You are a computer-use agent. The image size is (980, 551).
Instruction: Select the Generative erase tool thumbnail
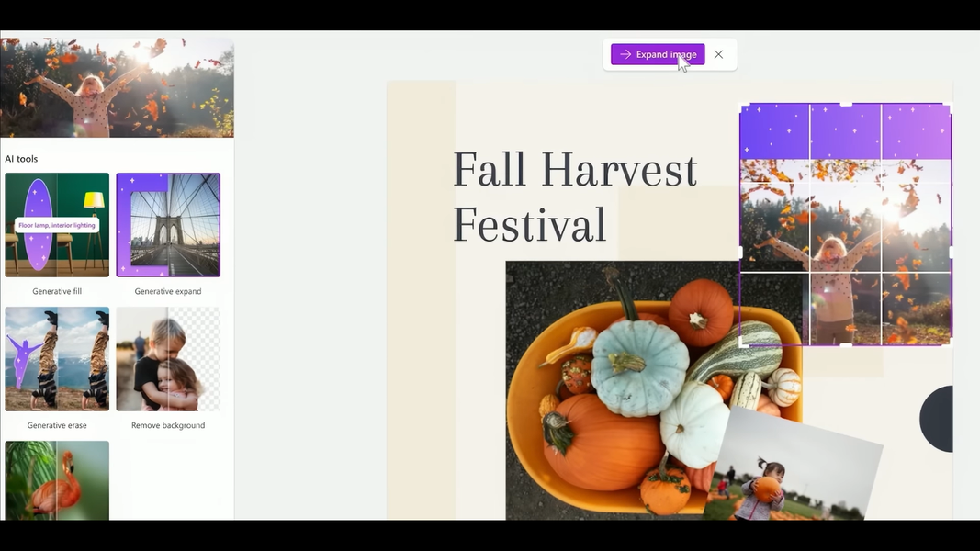coord(57,358)
